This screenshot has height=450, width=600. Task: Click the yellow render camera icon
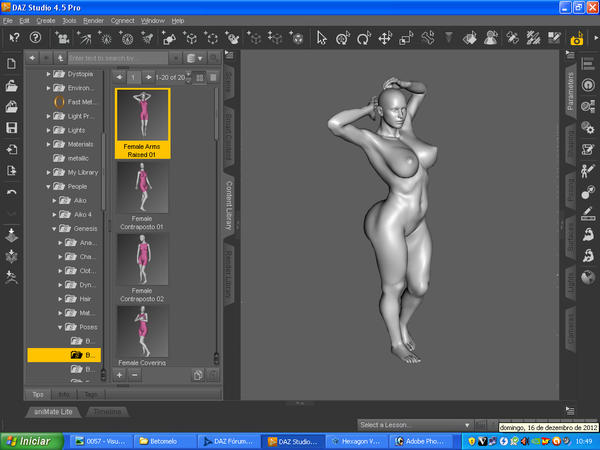(x=577, y=39)
